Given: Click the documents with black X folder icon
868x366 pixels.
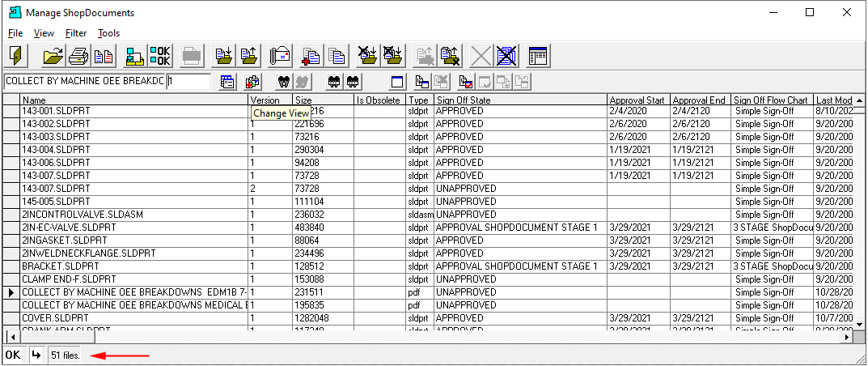Looking at the screenshot, I should click(451, 55).
